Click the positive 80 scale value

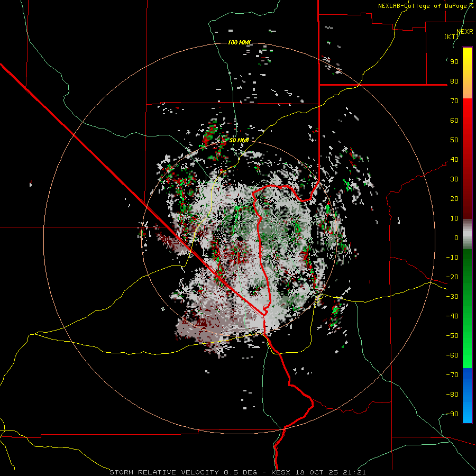point(454,81)
